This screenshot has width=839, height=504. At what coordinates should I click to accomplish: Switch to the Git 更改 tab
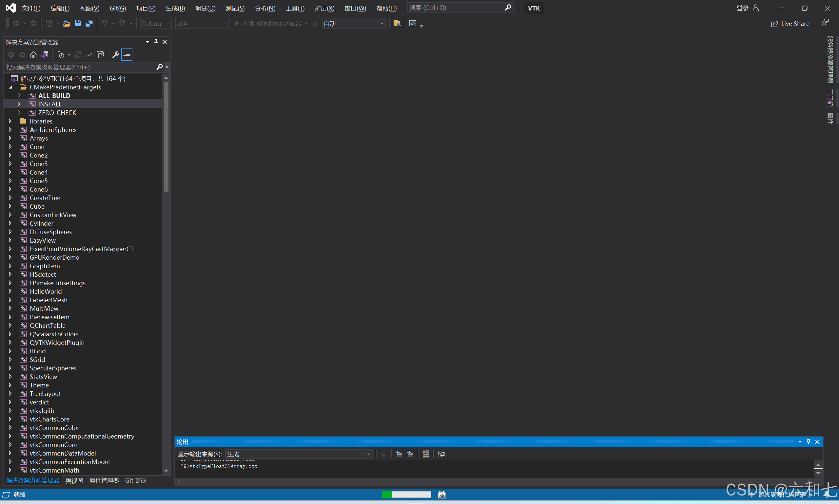[x=136, y=480]
